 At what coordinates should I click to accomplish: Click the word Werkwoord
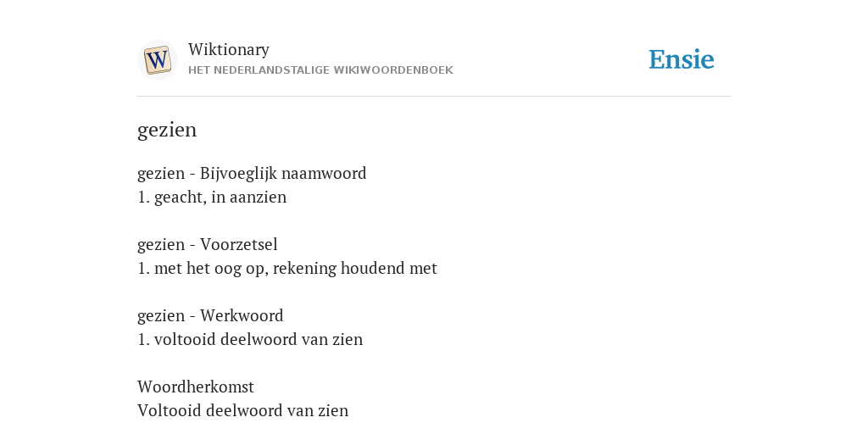(x=242, y=315)
